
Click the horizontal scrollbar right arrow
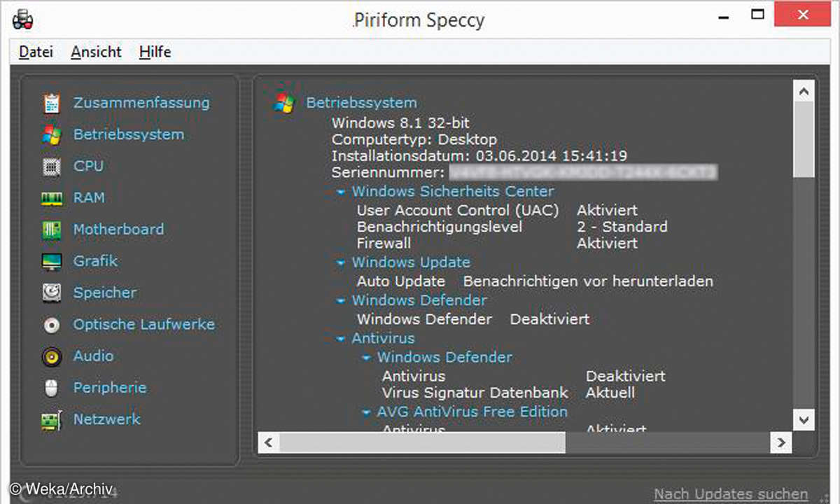coord(780,442)
